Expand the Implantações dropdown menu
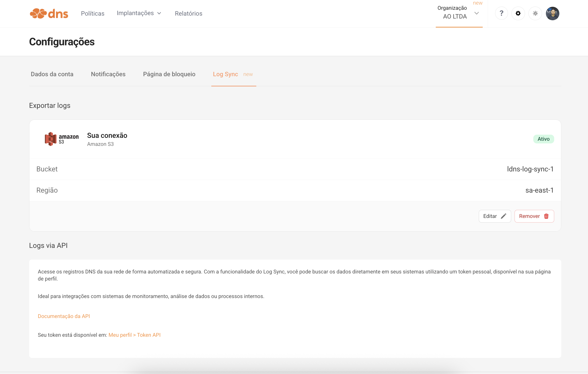Screen dimensions: 588x374 coord(135,13)
